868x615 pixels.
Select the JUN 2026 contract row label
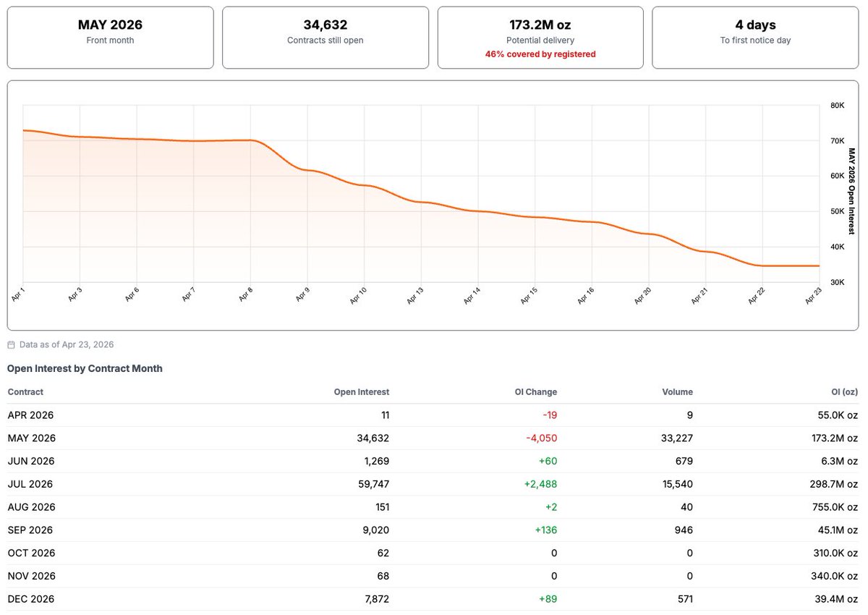[30, 461]
